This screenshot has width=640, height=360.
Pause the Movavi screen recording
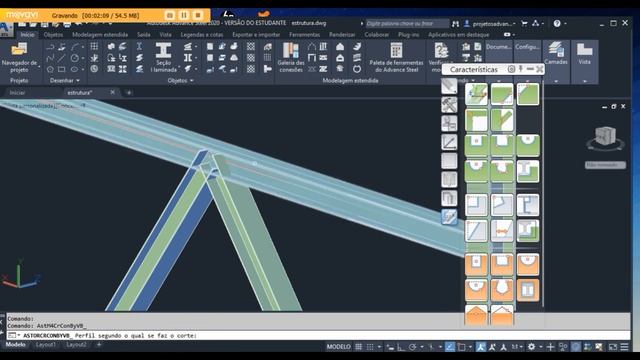[x=184, y=15]
